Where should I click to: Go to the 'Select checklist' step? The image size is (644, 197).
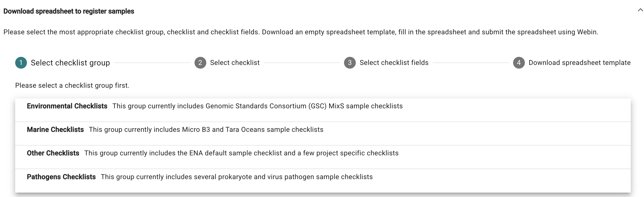coord(235,62)
